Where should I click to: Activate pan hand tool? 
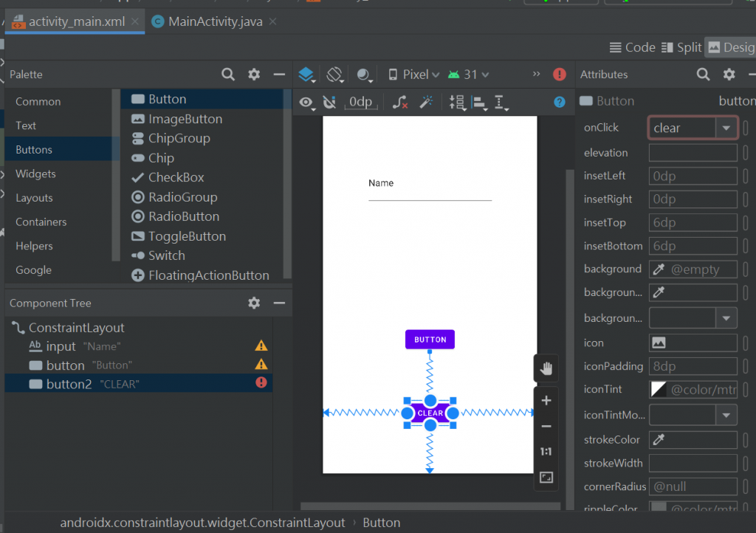(x=546, y=368)
